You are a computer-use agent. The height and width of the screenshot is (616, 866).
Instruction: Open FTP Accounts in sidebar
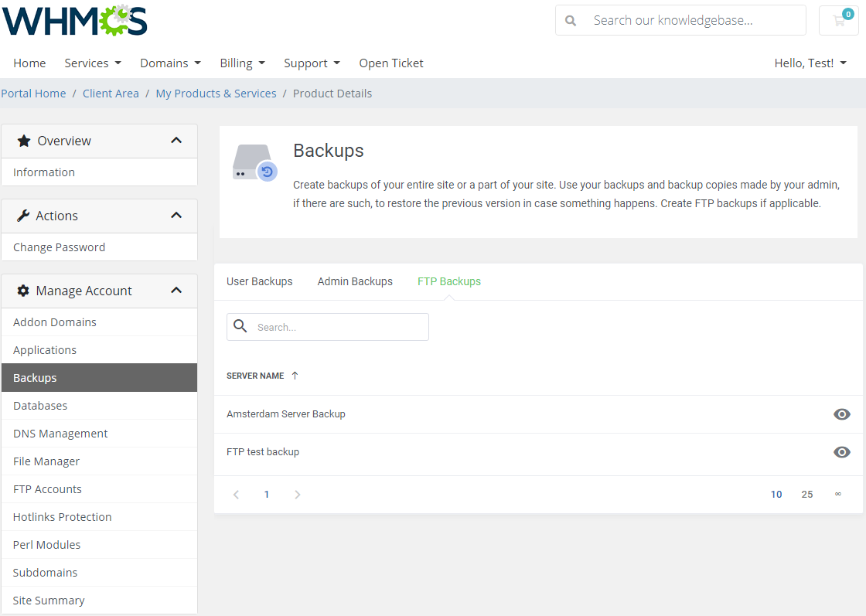tap(100, 489)
